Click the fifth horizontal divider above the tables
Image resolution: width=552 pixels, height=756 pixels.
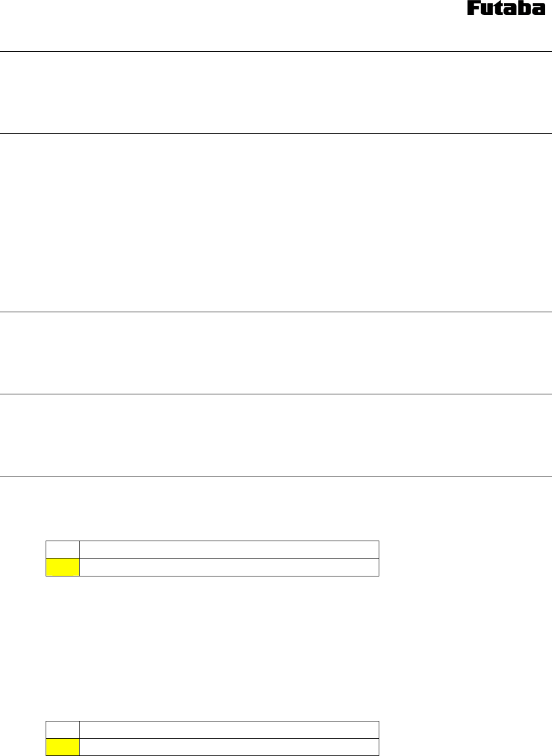(x=276, y=476)
